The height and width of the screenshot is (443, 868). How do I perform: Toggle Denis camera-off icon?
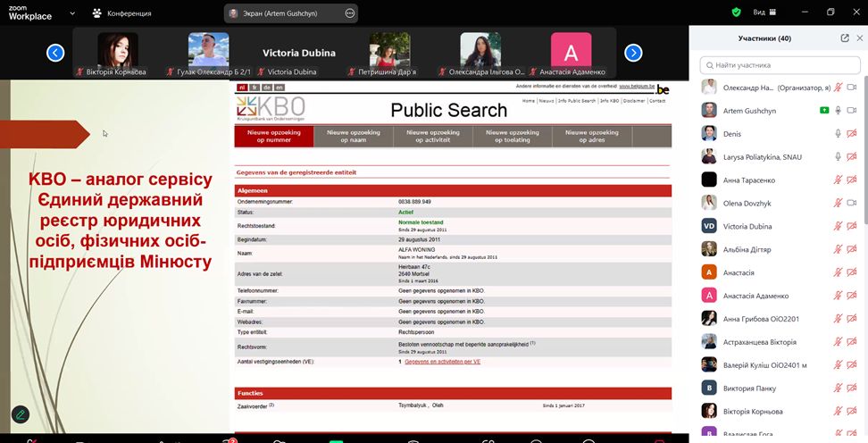point(852,133)
